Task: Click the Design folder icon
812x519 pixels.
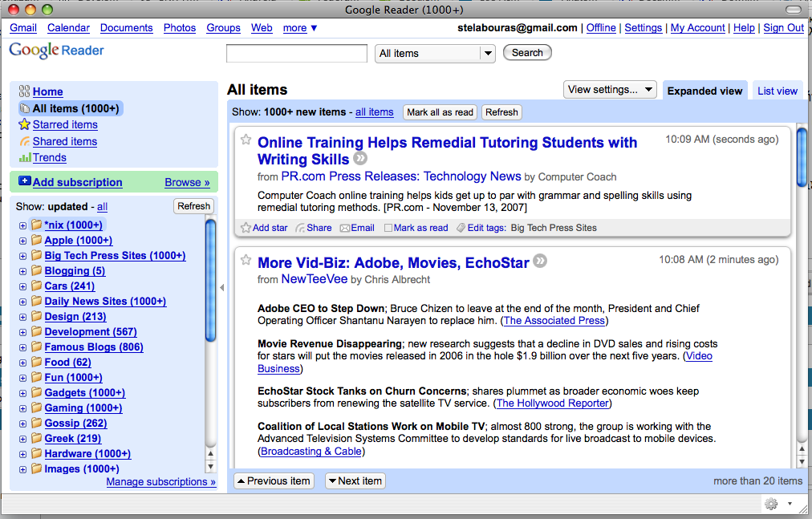Action: click(36, 317)
